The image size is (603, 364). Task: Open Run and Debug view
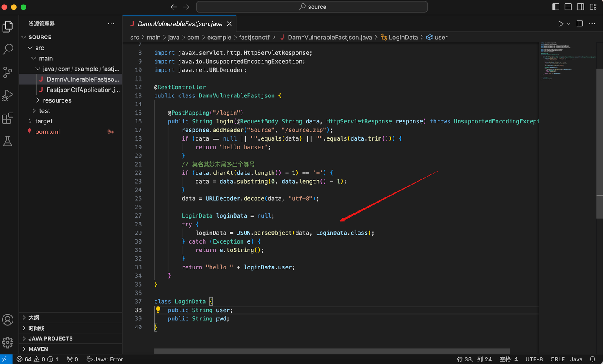[8, 95]
